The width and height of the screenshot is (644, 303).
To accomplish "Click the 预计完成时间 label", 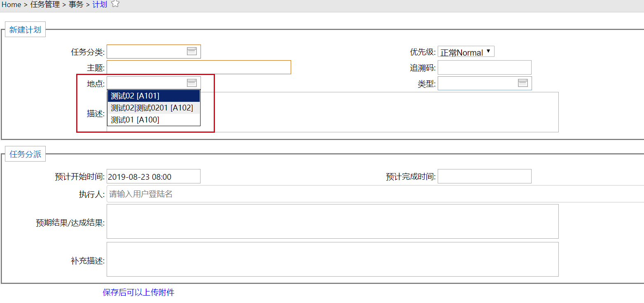I will tap(411, 177).
